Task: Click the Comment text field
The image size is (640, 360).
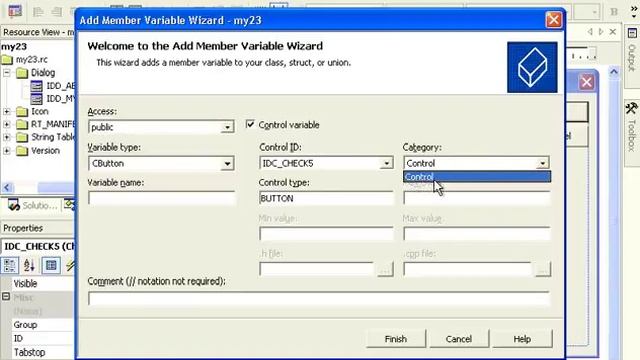Action: pos(319,298)
